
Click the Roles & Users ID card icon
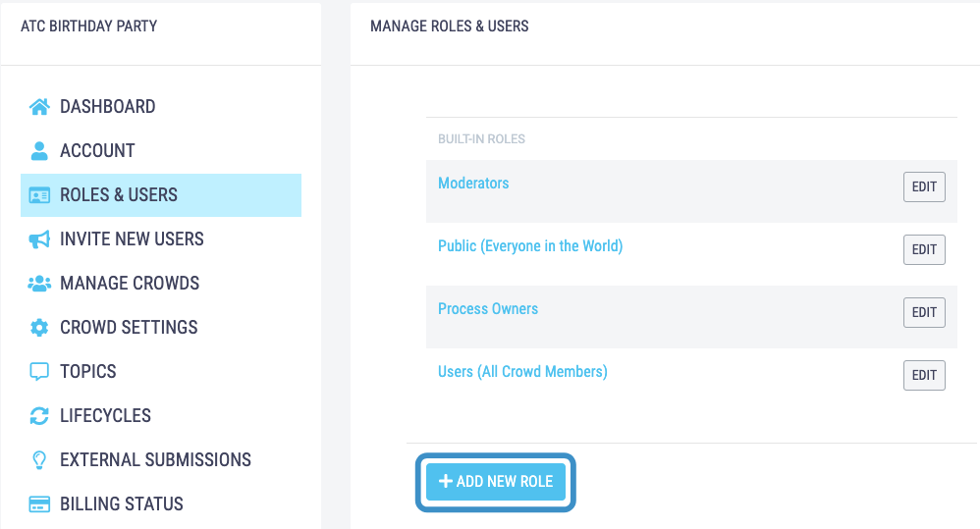(x=39, y=195)
